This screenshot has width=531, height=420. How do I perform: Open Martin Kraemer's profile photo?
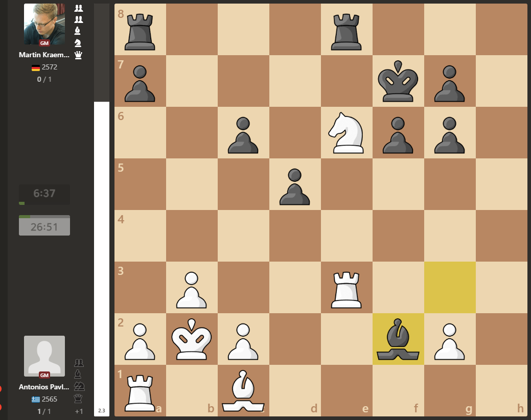pos(44,24)
